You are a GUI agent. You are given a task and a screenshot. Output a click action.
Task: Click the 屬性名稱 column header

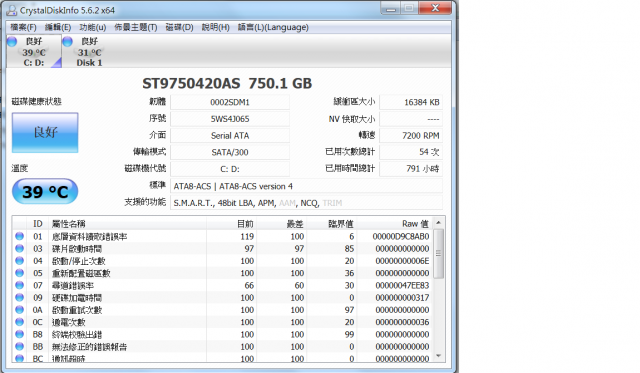[127, 224]
